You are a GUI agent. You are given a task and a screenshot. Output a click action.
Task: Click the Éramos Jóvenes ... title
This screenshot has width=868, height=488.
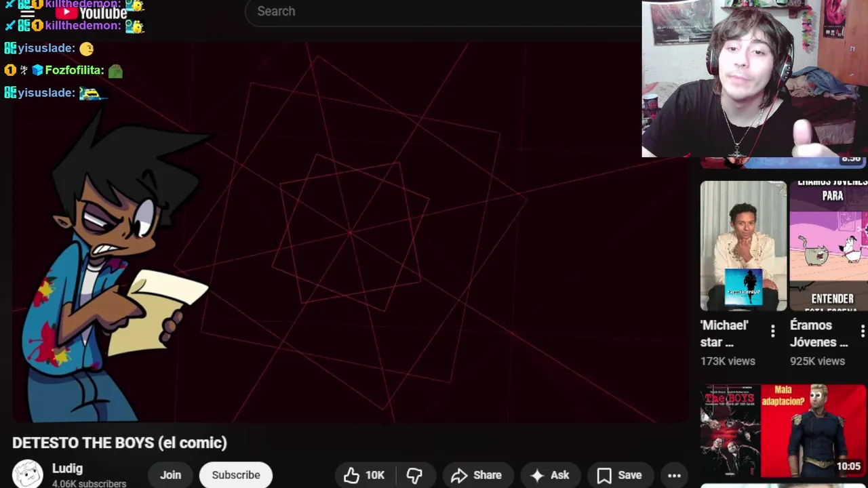819,333
